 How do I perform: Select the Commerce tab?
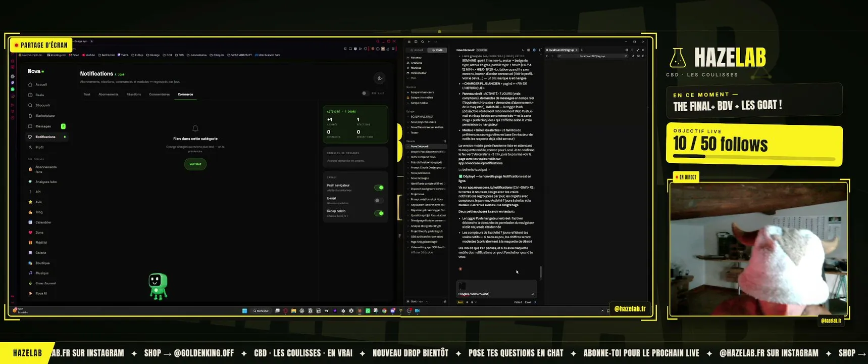pyautogui.click(x=185, y=95)
